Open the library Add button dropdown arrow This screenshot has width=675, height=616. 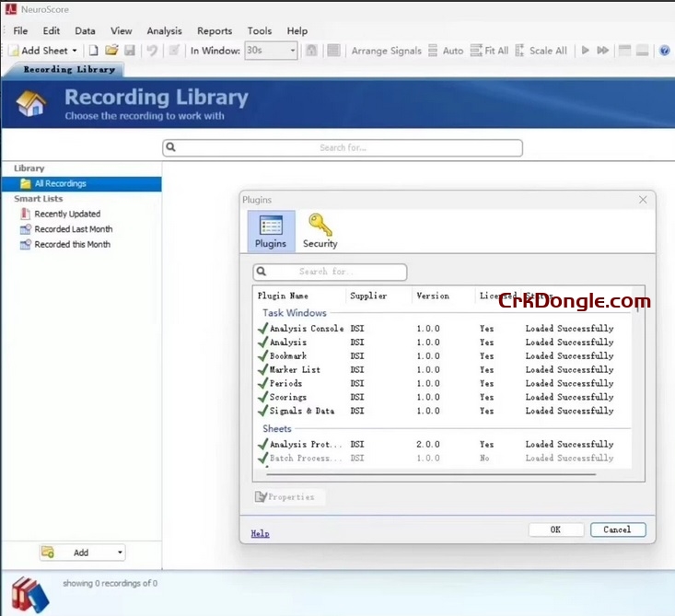pos(120,552)
